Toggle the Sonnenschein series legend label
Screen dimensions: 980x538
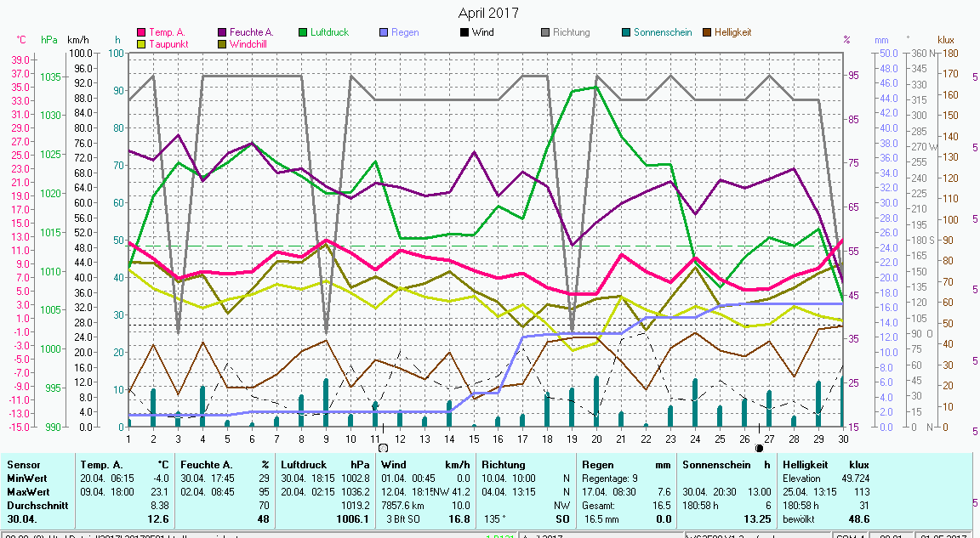pos(663,33)
